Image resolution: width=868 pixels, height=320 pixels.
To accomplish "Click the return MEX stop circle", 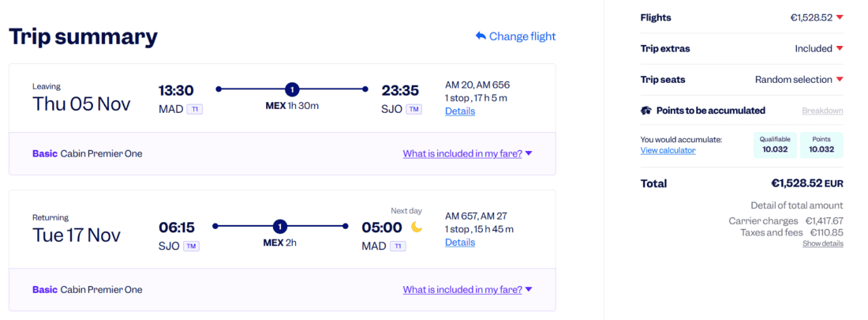I will 280,226.
